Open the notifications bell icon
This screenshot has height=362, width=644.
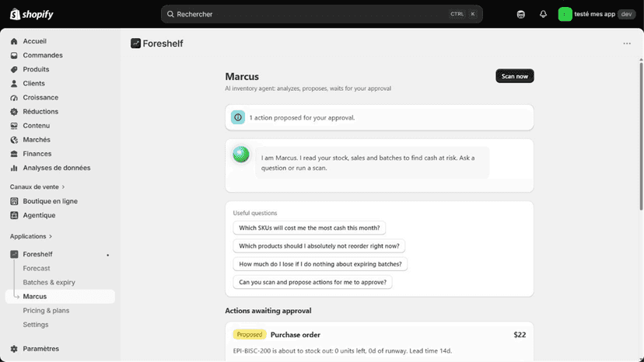point(543,14)
